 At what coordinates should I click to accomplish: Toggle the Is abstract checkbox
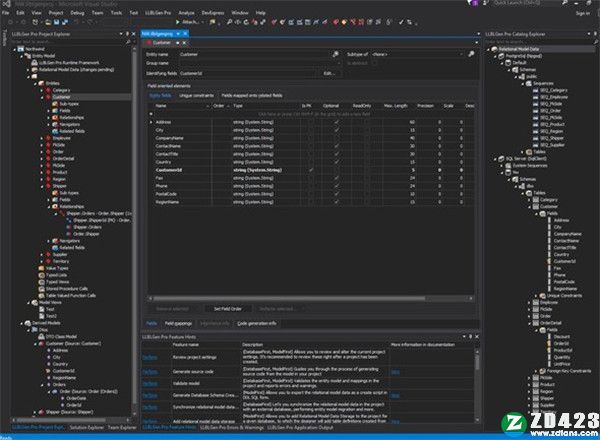(375, 63)
